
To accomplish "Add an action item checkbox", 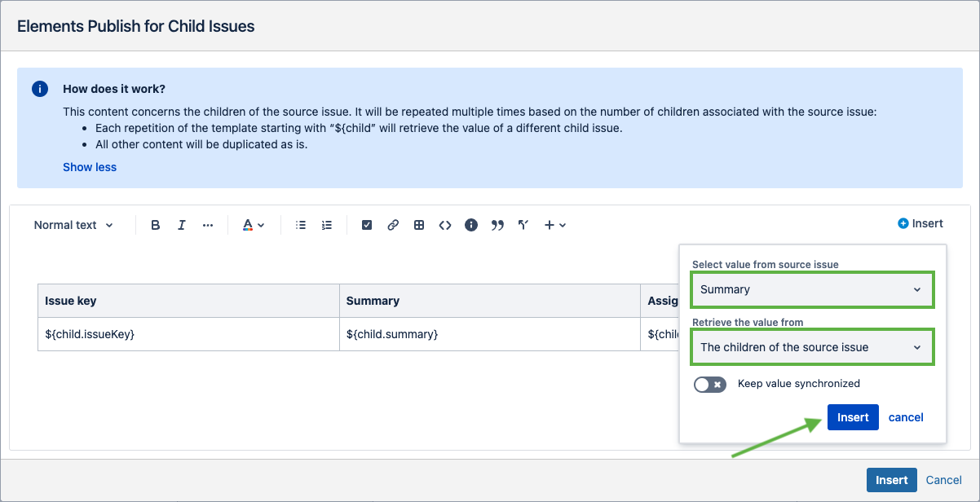I will pyautogui.click(x=367, y=225).
